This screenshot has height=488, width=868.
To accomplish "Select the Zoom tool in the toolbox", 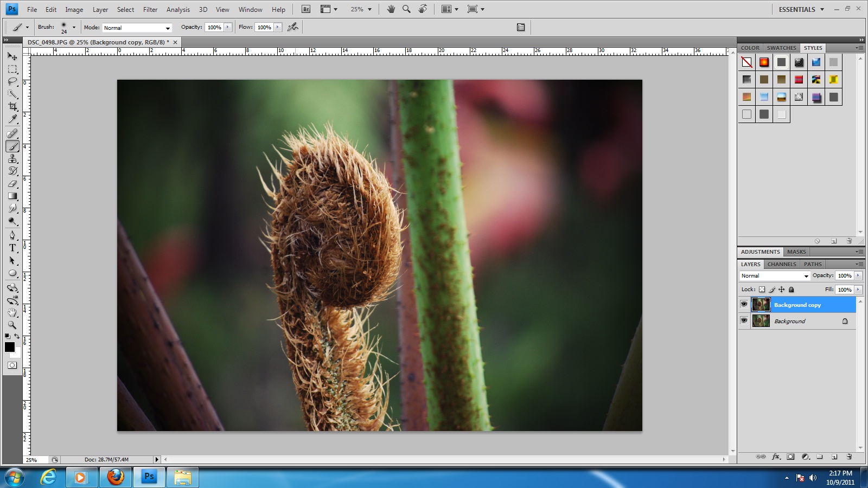I will click(12, 325).
